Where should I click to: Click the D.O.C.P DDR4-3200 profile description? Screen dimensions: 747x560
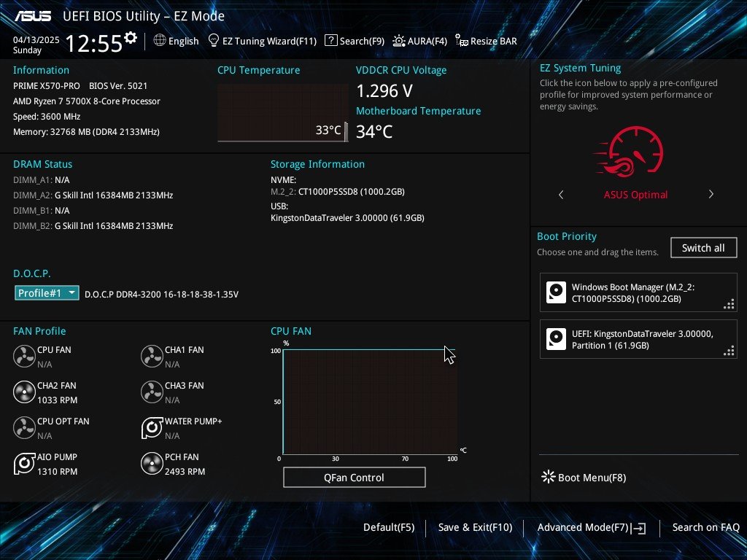161,295
